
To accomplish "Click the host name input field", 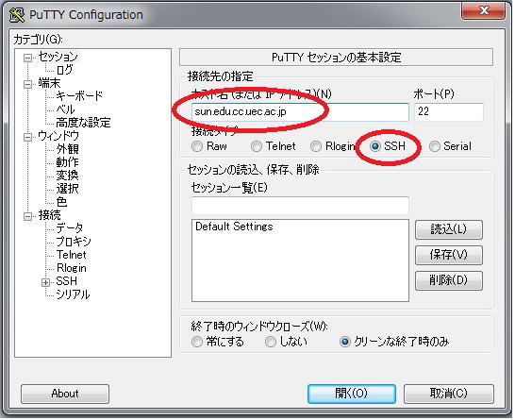I will pyautogui.click(x=300, y=111).
